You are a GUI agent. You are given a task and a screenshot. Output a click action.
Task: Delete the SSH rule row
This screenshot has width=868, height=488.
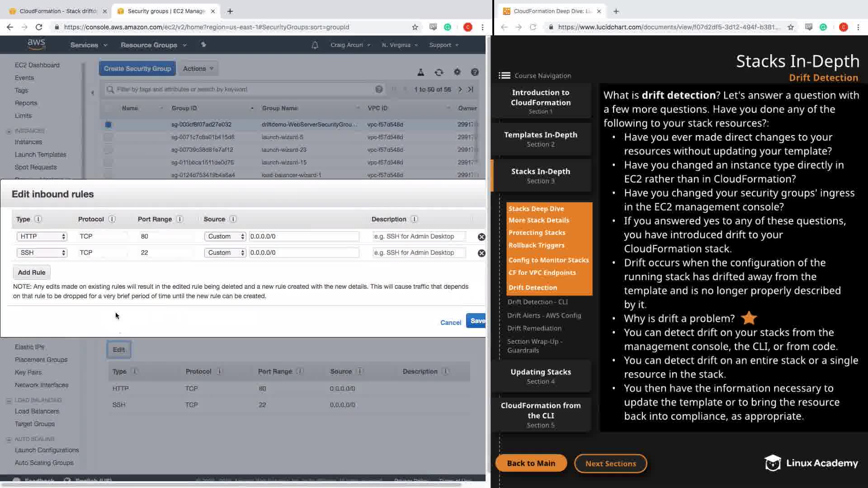(481, 253)
